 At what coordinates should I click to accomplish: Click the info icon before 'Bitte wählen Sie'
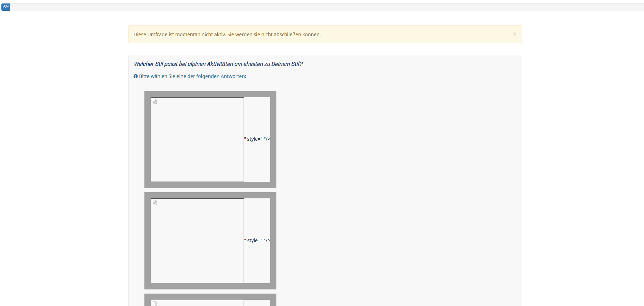135,76
